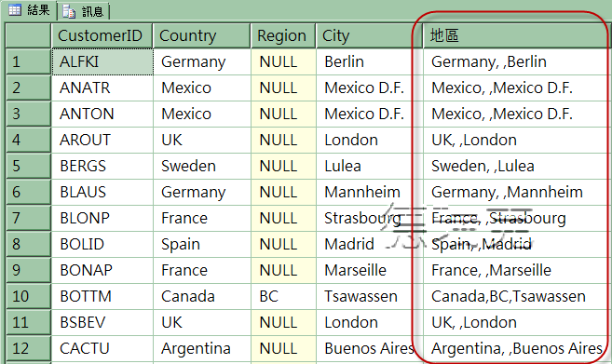Image resolution: width=612 pixels, height=364 pixels.
Task: Click the results grid icon on 結果 tab
Action: [15, 9]
